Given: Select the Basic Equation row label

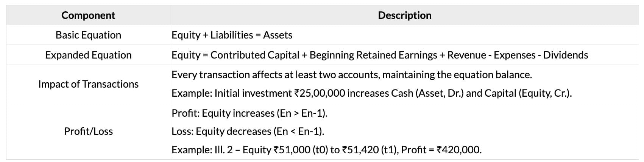Looking at the screenshot, I should click(x=88, y=35).
